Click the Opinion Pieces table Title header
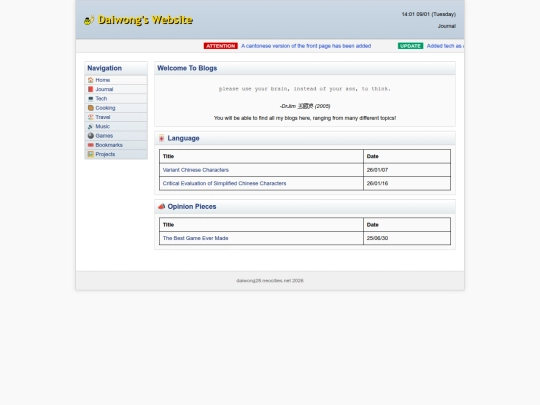 click(261, 225)
